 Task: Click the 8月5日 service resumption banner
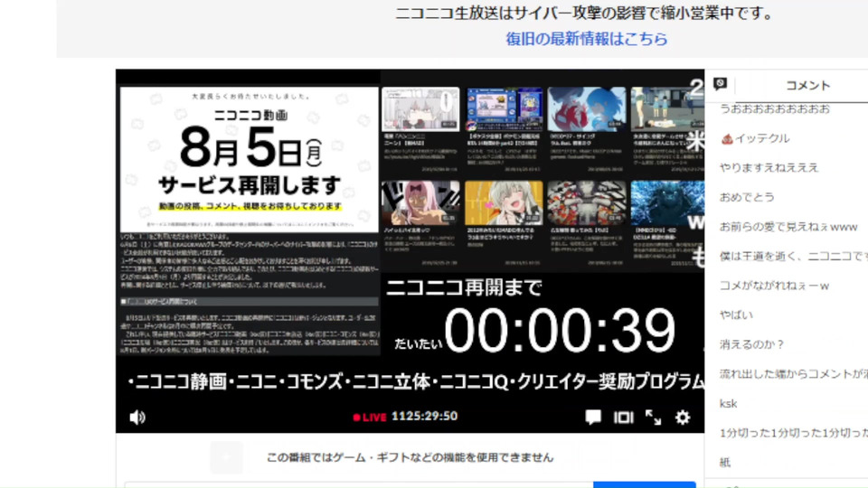coord(250,159)
